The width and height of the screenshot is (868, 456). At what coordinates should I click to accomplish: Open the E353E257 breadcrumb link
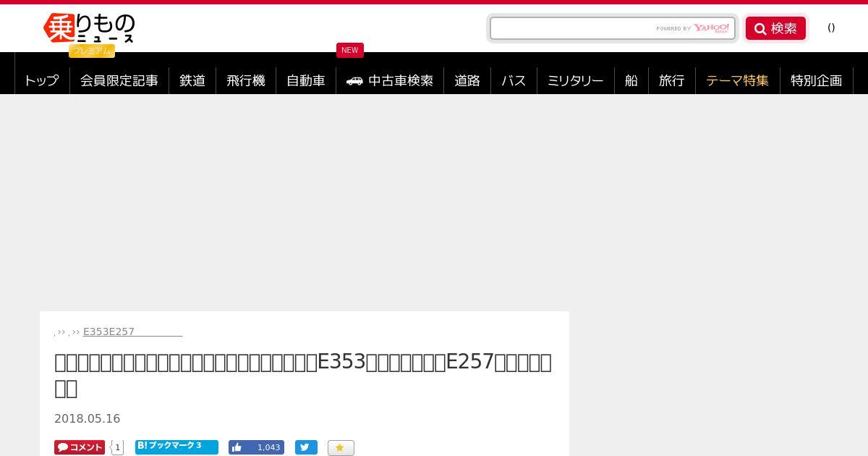[x=132, y=332]
